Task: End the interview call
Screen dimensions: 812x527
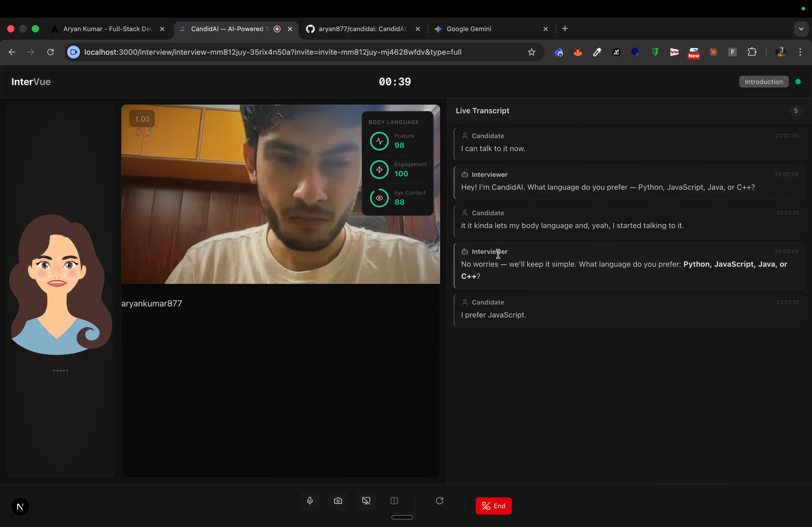Action: point(493,506)
